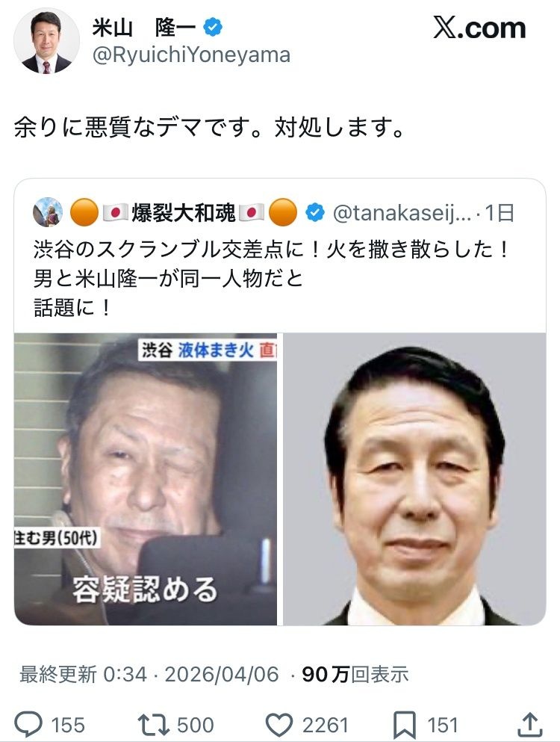Open the reply icon with 155 comments

click(x=29, y=725)
